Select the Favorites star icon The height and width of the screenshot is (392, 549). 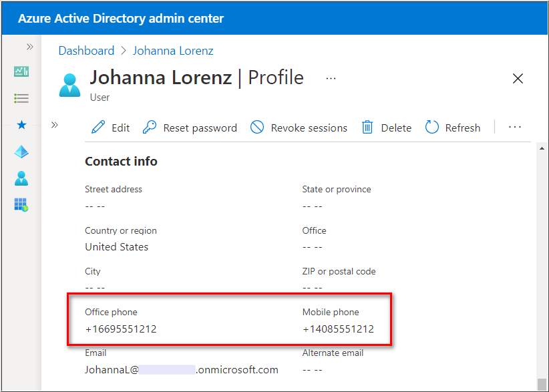21,125
